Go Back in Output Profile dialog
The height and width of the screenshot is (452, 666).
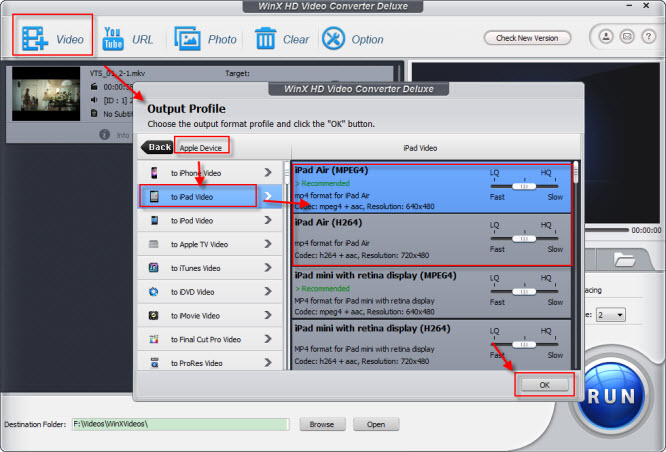pyautogui.click(x=157, y=147)
